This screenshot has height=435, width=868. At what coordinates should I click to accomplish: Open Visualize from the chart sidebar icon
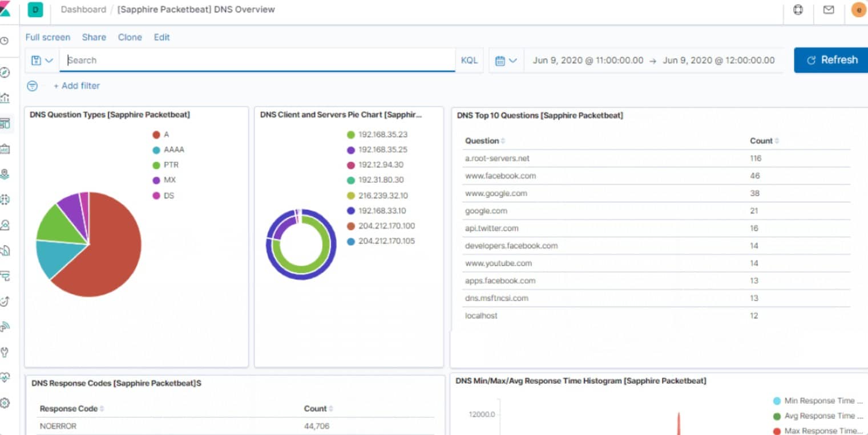5,98
